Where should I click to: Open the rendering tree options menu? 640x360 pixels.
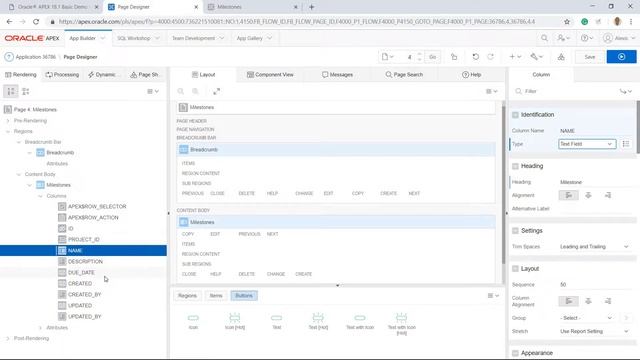coord(153,91)
